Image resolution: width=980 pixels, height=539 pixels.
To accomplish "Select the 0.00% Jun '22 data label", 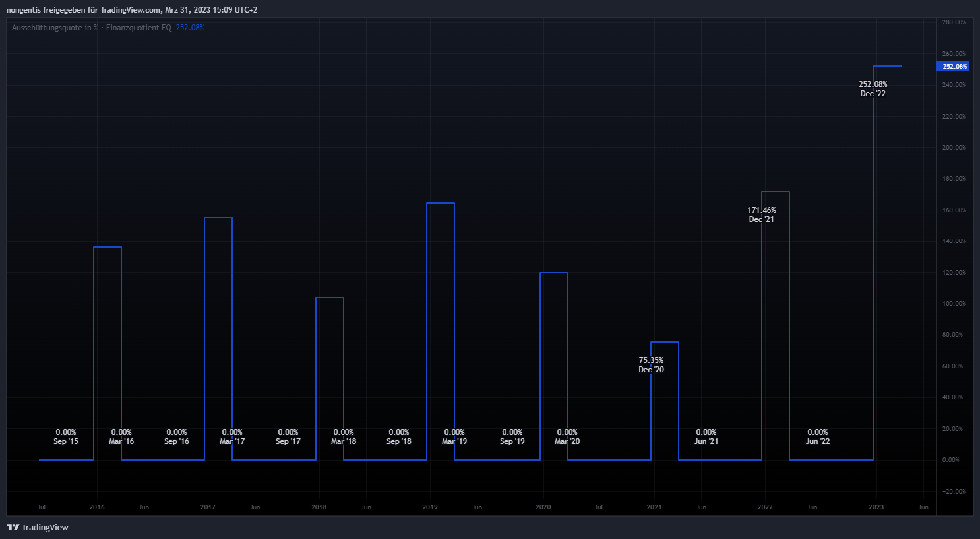I will tap(817, 437).
